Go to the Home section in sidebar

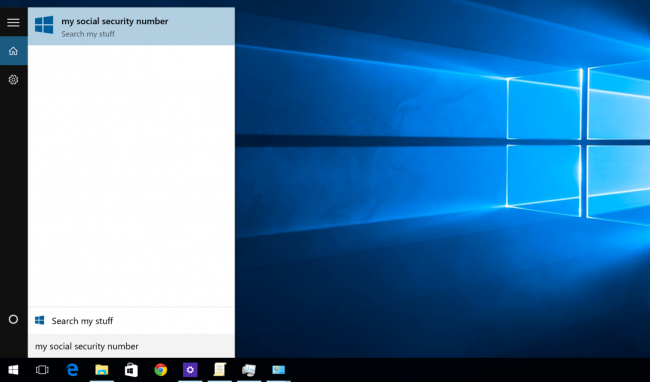point(13,51)
